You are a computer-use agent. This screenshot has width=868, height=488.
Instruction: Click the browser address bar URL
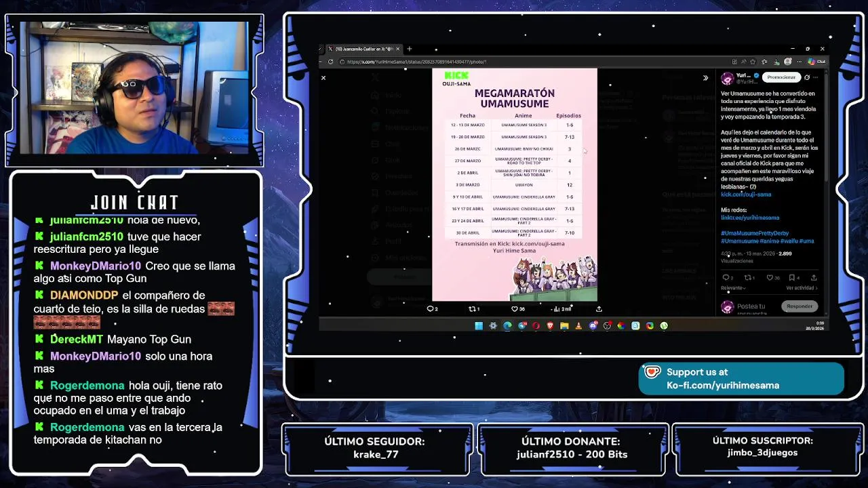[x=417, y=62]
